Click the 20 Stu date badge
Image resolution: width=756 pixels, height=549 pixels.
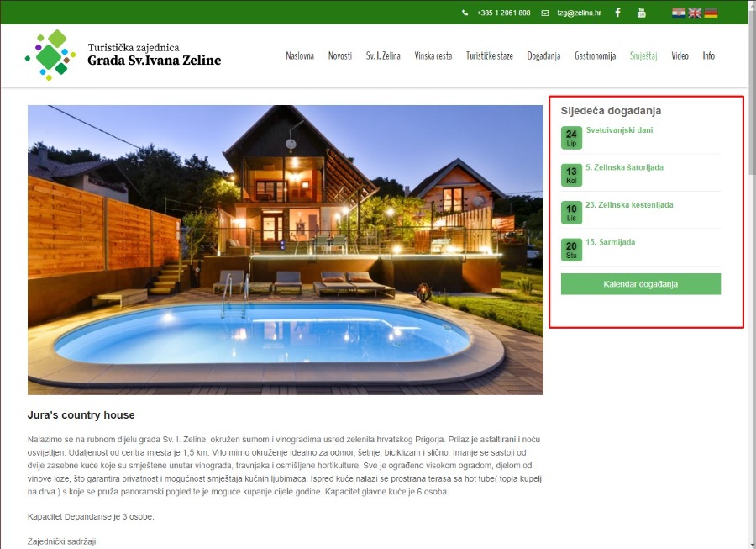pyautogui.click(x=571, y=250)
